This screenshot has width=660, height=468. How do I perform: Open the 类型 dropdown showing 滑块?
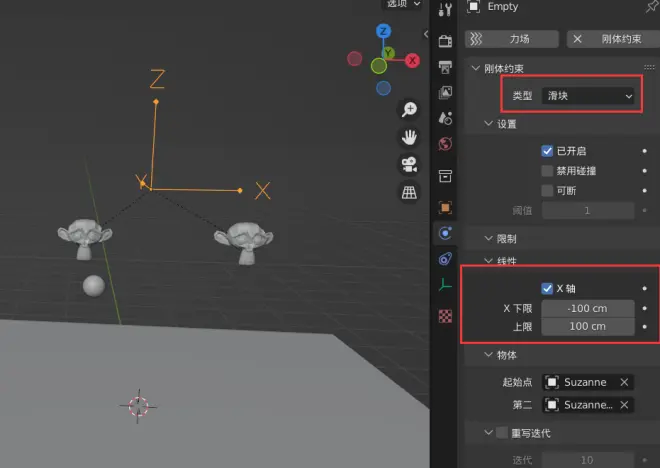(588, 96)
